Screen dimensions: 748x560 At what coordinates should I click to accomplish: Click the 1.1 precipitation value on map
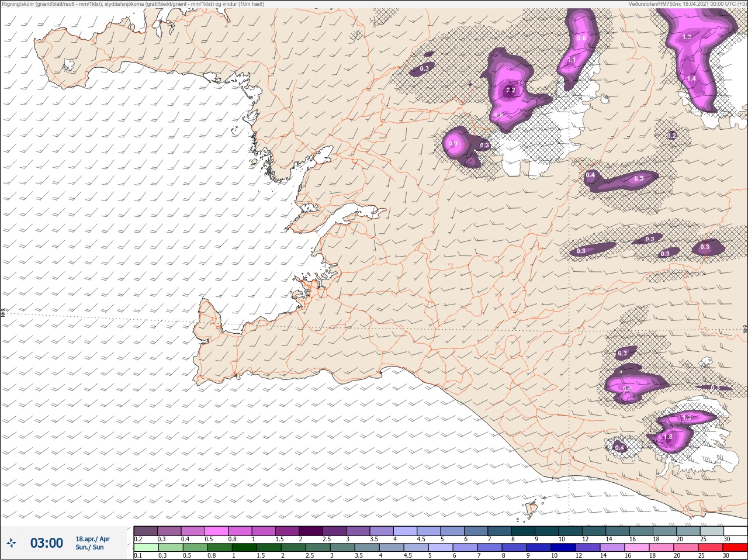pos(572,60)
